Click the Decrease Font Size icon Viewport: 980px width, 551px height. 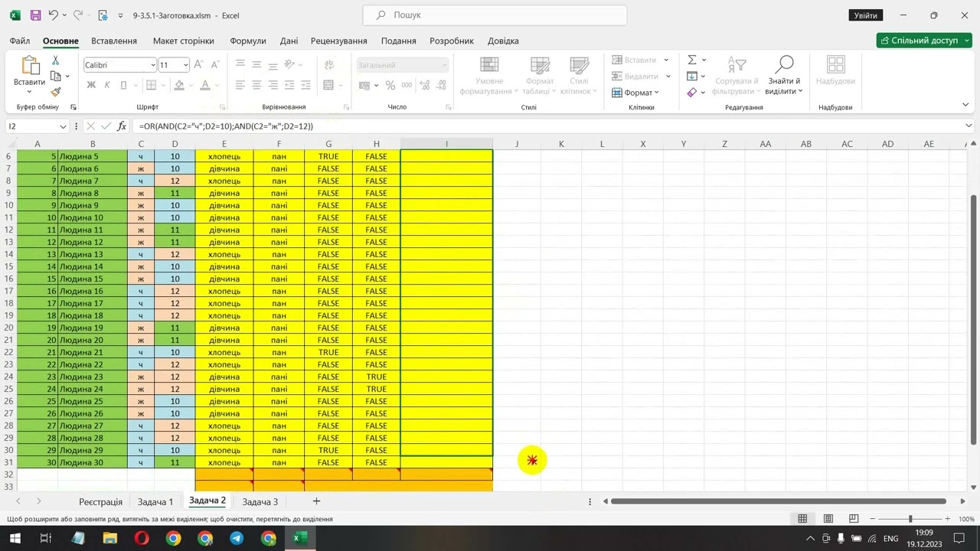point(214,65)
